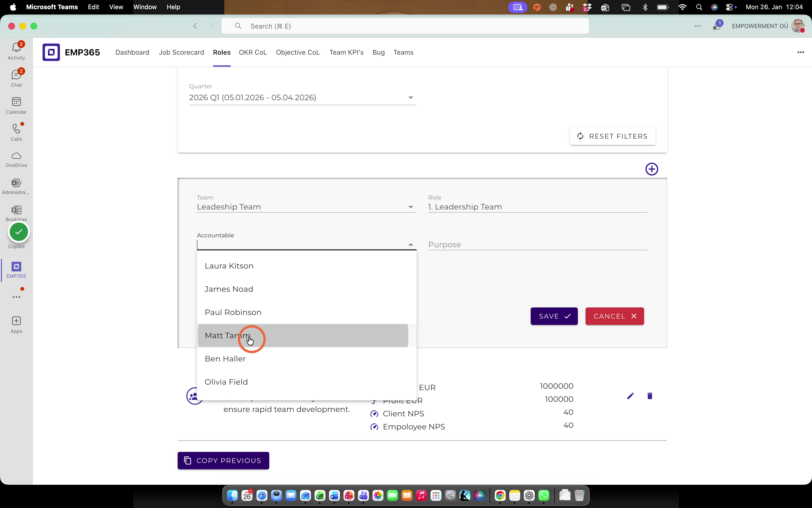
Task: Select James Noad from the list
Action: coord(306,289)
